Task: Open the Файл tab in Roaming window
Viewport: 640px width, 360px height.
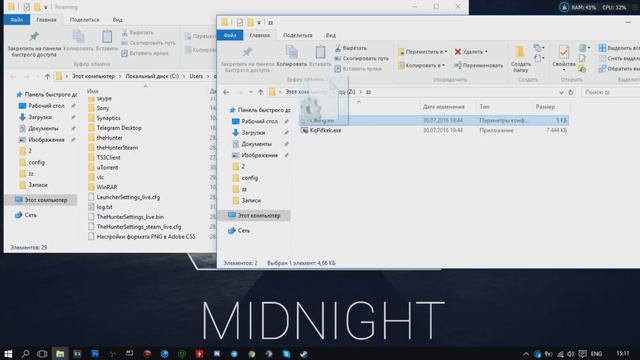Action: [x=17, y=20]
